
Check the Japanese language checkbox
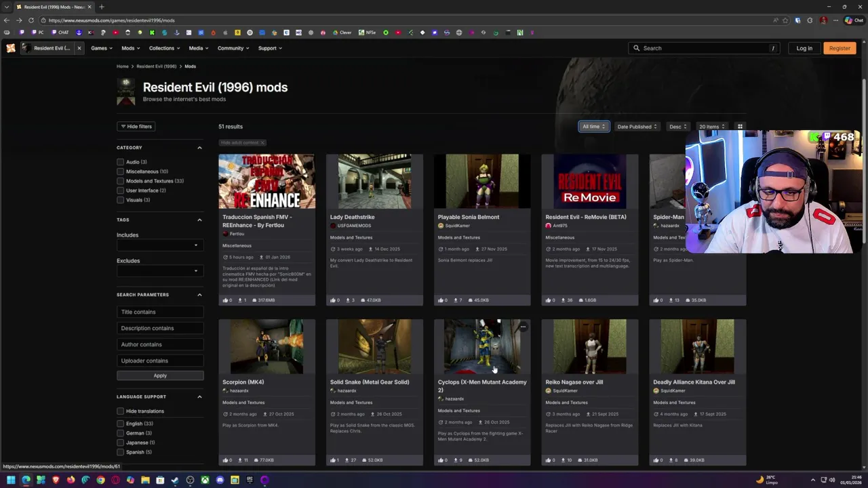[120, 443]
